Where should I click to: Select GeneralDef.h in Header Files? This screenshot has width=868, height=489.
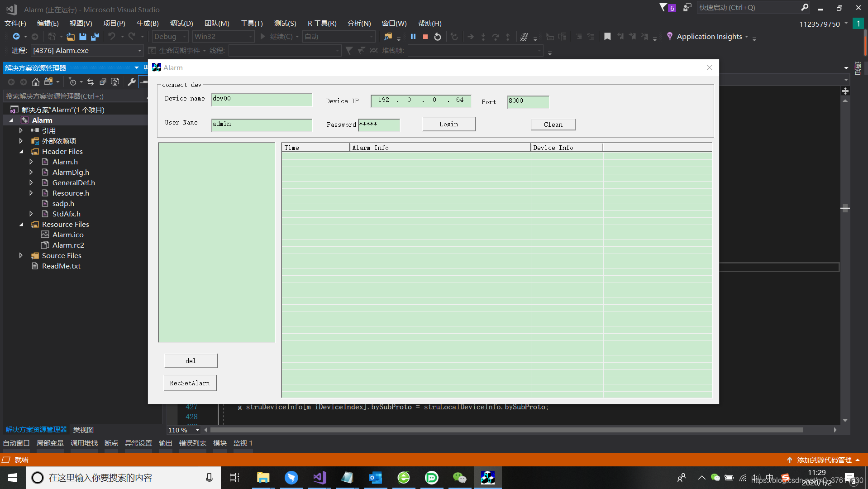pyautogui.click(x=73, y=183)
